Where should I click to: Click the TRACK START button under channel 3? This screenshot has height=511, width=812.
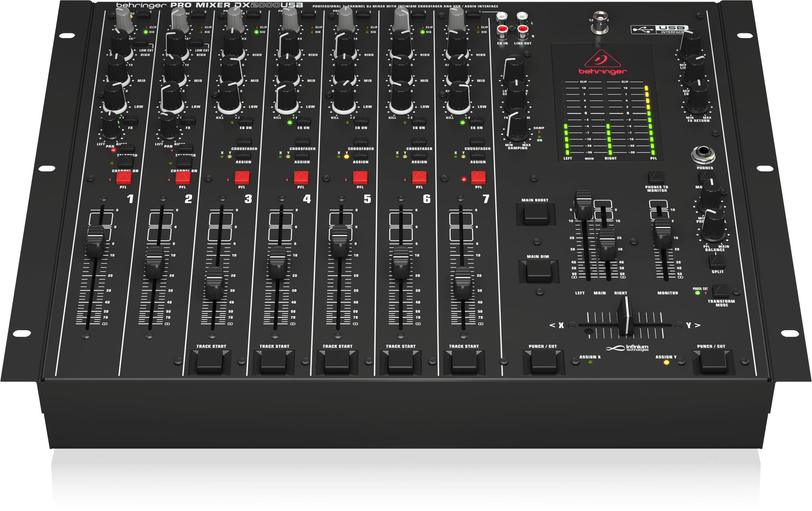[210, 362]
